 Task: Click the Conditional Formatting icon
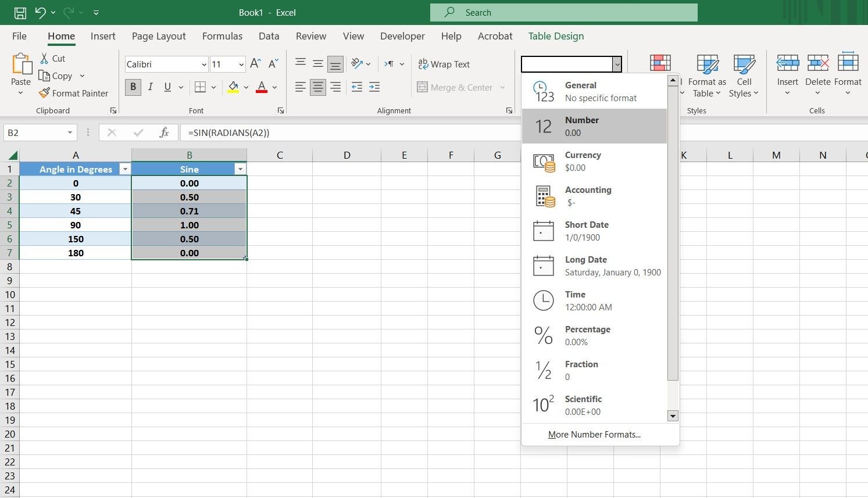pyautogui.click(x=660, y=63)
